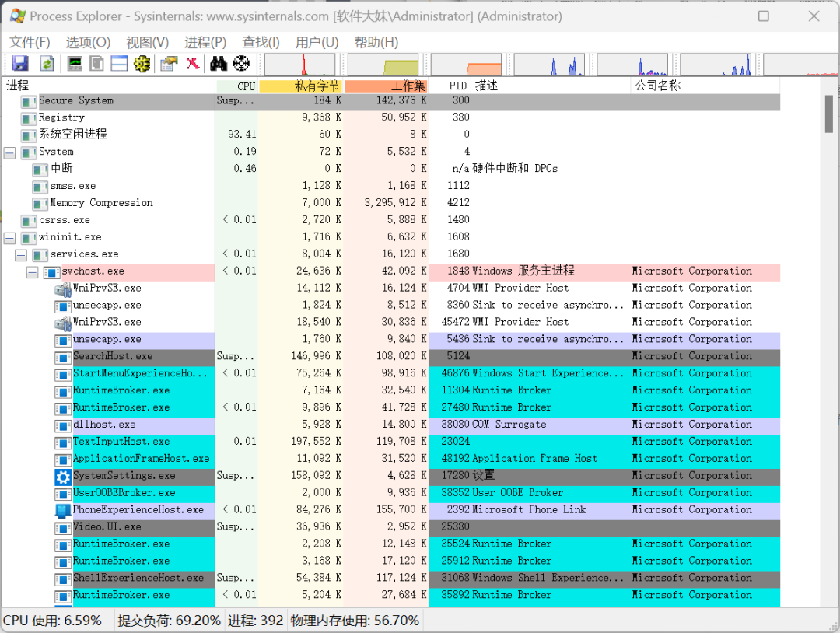
Task: Click the working set value 3,295,912 K
Action: 395,203
